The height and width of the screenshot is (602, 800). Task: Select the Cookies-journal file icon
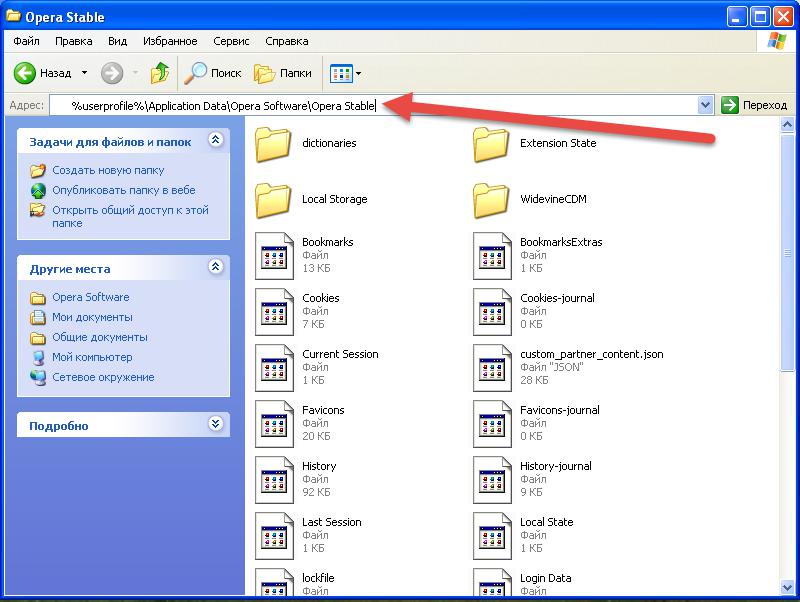(x=492, y=312)
